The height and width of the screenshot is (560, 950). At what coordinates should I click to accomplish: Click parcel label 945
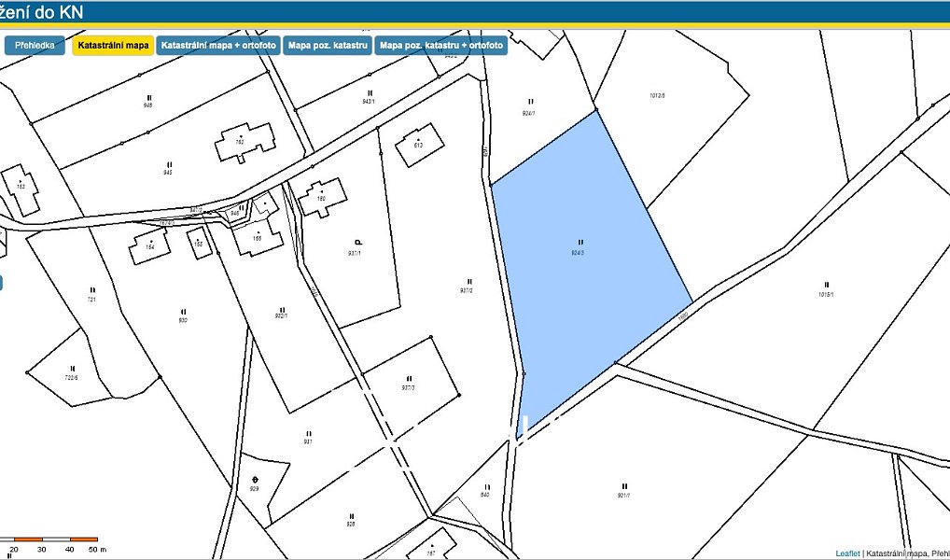coord(168,173)
